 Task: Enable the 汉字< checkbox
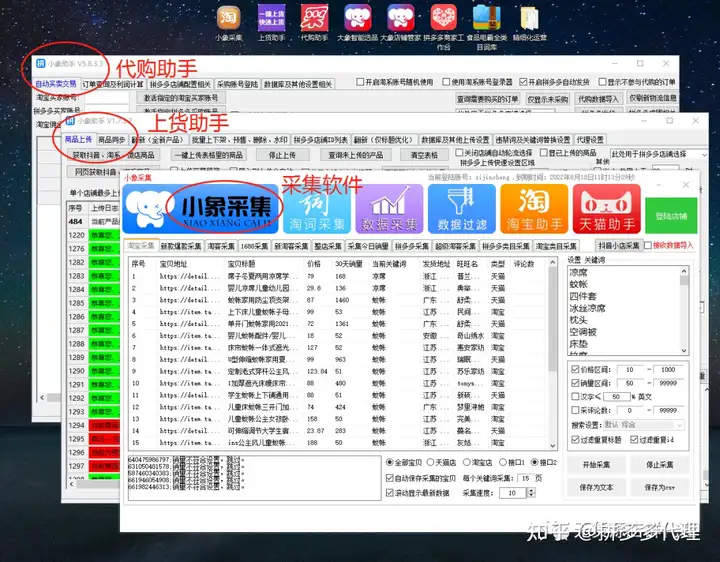coord(575,396)
